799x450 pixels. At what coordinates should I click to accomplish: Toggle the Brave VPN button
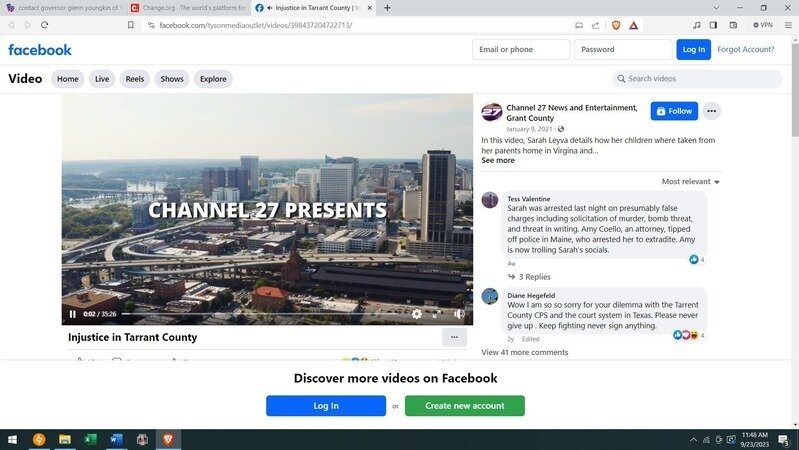pyautogui.click(x=765, y=25)
